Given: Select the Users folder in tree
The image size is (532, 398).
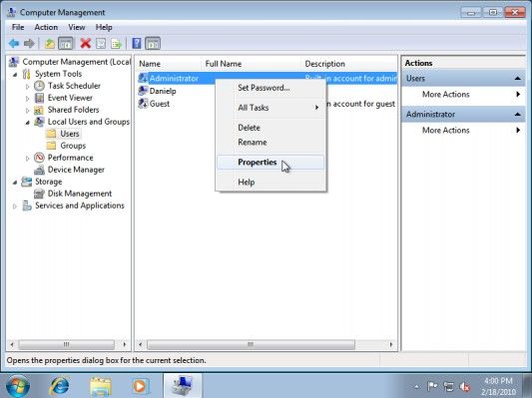Looking at the screenshot, I should pyautogui.click(x=70, y=134).
